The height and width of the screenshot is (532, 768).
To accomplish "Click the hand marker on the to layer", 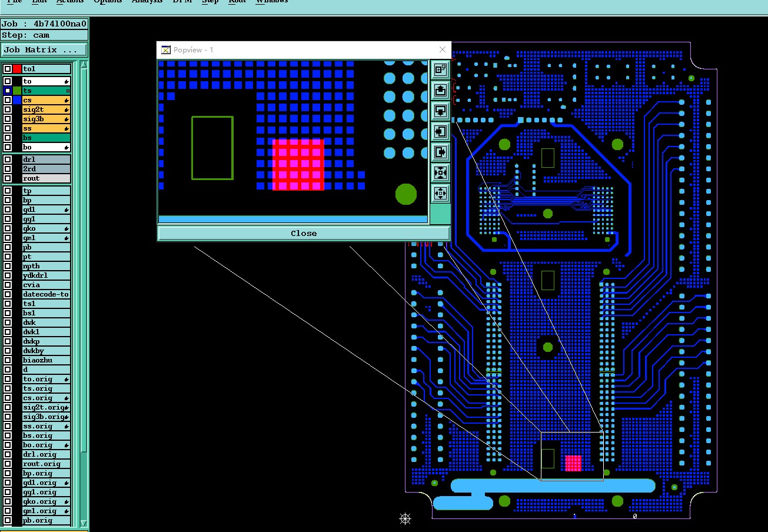I will (67, 81).
